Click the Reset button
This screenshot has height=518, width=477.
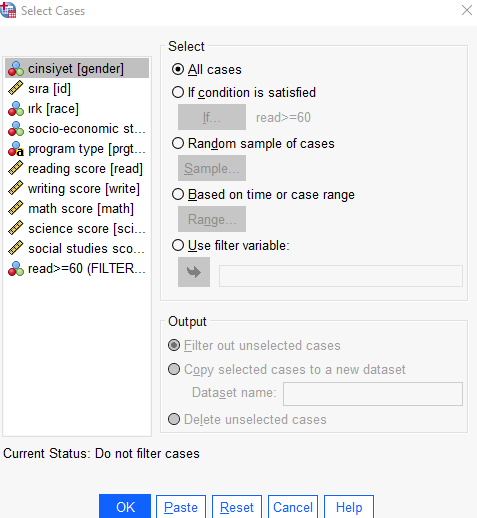click(237, 507)
